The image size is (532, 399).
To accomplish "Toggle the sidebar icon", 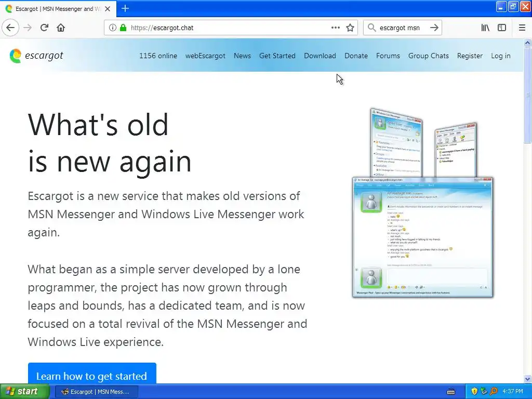I will (502, 28).
